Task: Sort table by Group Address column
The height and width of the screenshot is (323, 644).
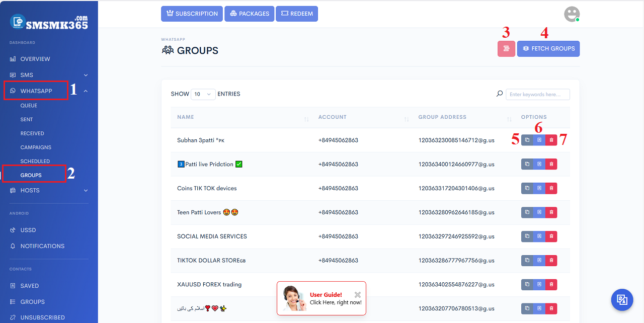Action: [x=464, y=117]
